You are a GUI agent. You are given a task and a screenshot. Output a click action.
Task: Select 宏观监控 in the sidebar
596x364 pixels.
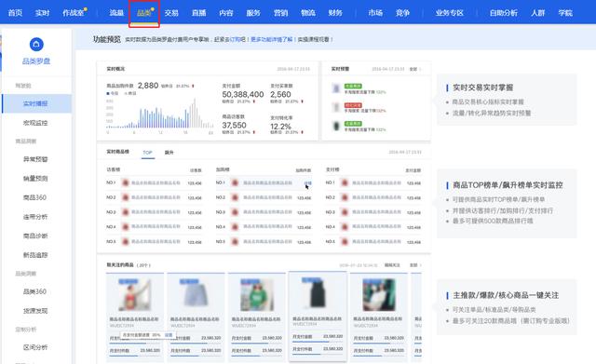[35, 123]
